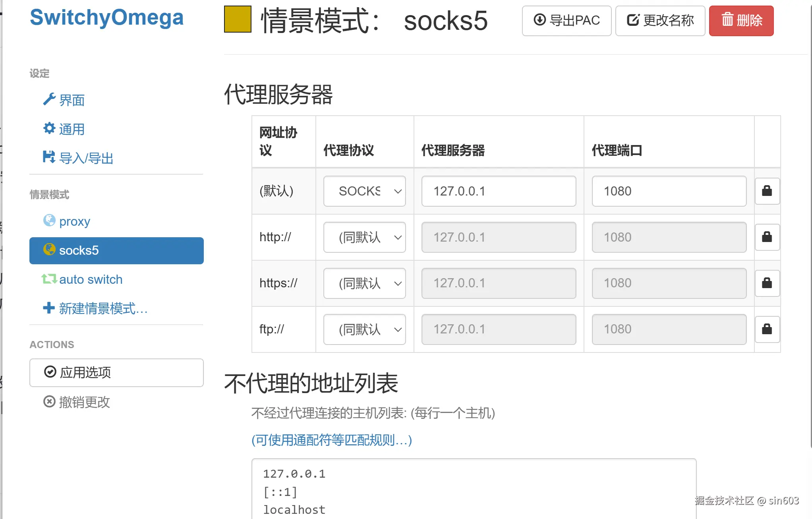Click the 代理端口 field showing 1080
The image size is (812, 519).
pyautogui.click(x=669, y=191)
